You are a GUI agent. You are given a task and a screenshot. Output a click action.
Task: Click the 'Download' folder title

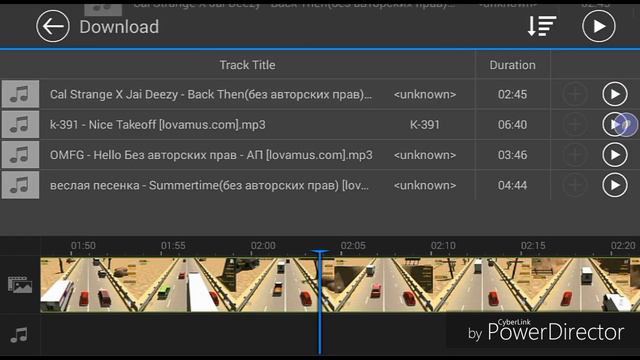(119, 27)
